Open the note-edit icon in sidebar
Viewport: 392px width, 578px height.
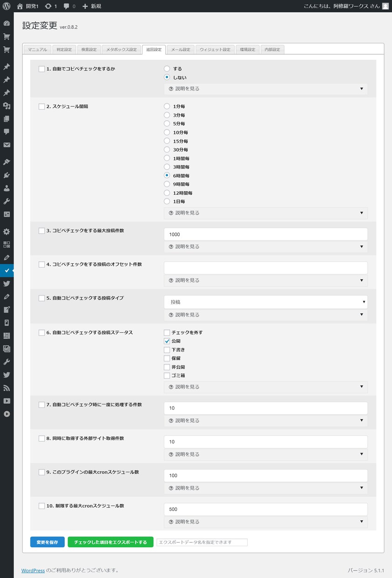tap(7, 310)
